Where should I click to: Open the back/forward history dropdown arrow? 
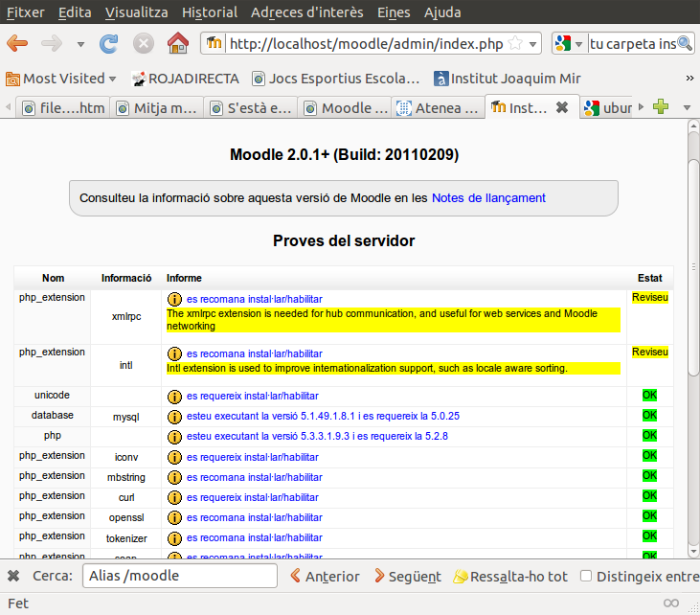point(80,44)
